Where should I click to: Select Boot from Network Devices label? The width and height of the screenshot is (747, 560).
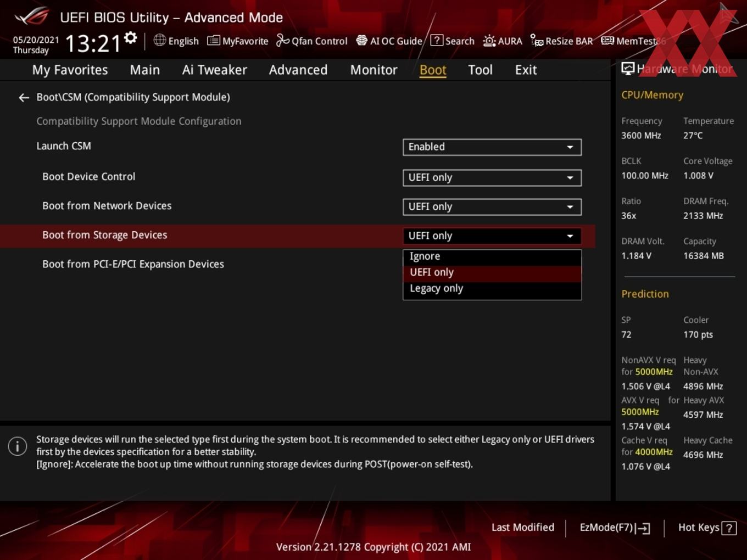(107, 206)
